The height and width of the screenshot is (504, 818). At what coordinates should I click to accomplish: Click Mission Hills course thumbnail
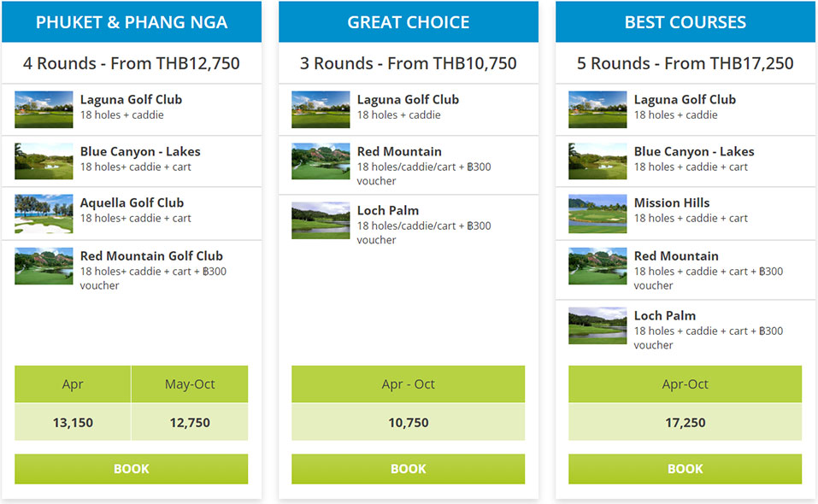pos(597,214)
